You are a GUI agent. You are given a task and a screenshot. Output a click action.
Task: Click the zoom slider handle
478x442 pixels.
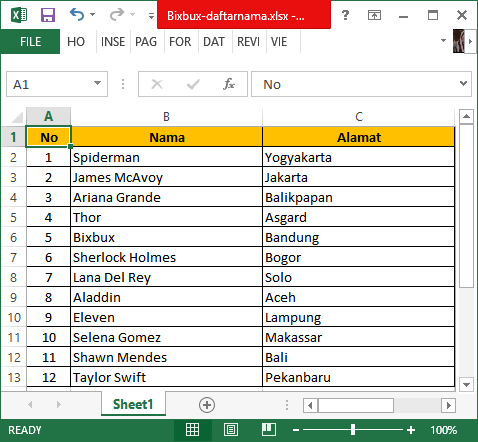(353, 430)
